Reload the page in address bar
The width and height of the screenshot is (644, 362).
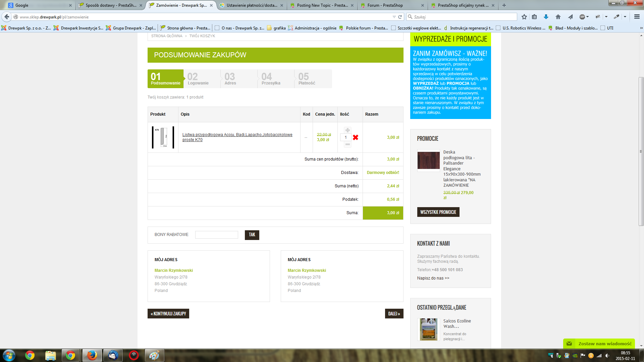tap(400, 17)
